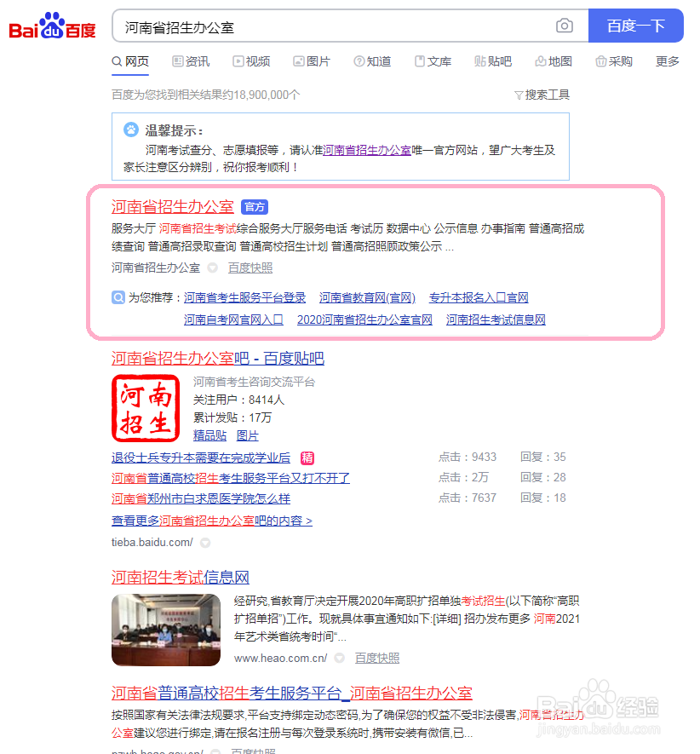
Task: Open the 精品贴 link
Action: [x=209, y=435]
